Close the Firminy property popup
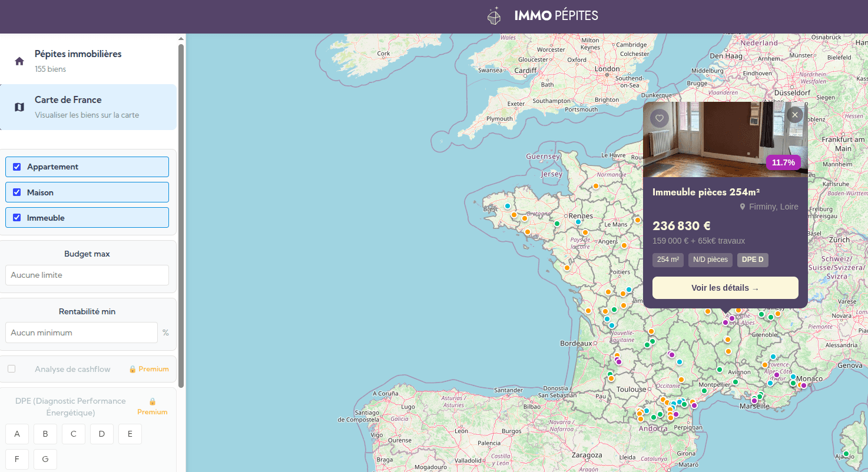The width and height of the screenshot is (868, 472). (x=794, y=115)
